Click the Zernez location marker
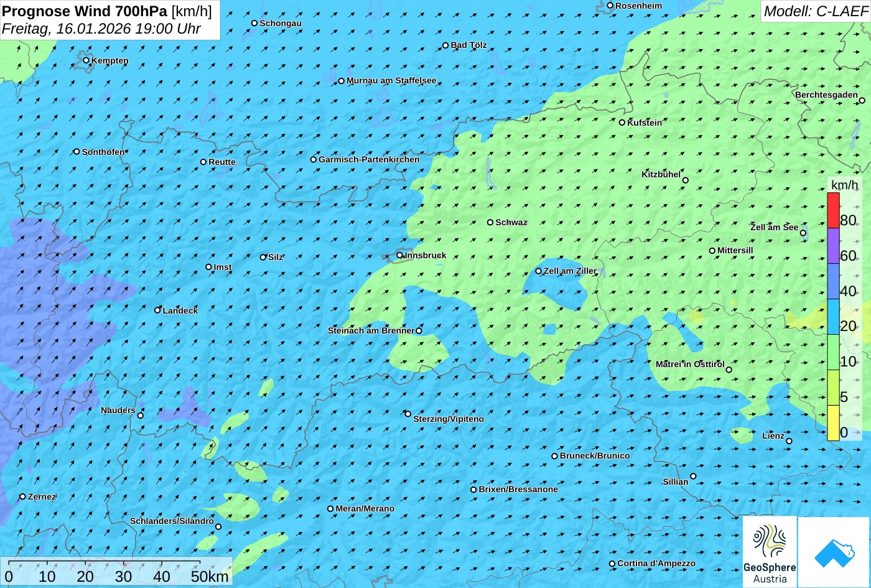The width and height of the screenshot is (871, 588). pos(22,497)
